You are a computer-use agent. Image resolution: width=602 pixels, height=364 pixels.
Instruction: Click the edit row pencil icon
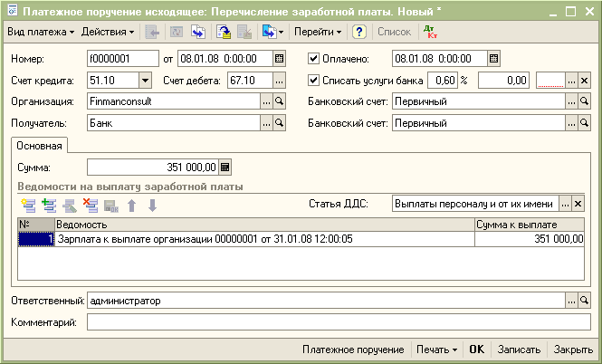pos(70,206)
